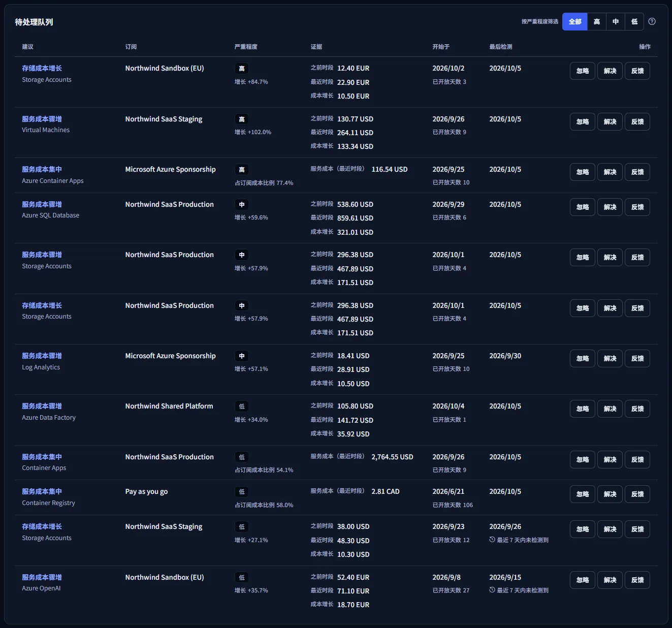Filter the queue by 低 severity
This screenshot has width=672, height=628.
(634, 21)
